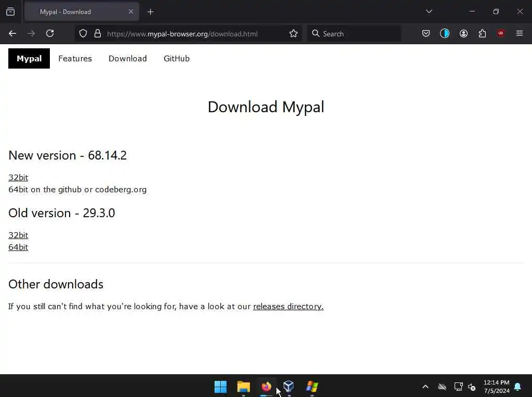Open a new tab with plus button
Screen dimensions: 532x397
coord(150,12)
